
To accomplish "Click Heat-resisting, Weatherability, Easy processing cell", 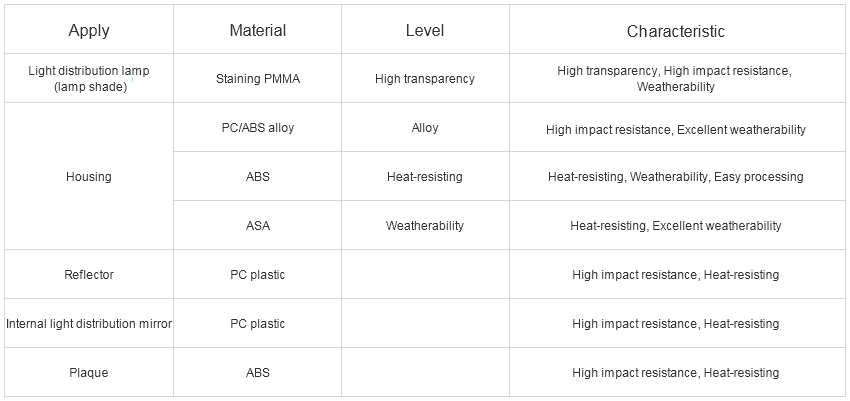I will (x=675, y=177).
